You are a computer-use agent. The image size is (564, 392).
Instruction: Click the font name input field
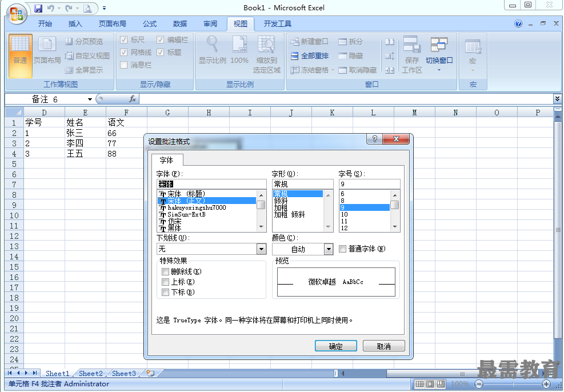[x=211, y=184]
